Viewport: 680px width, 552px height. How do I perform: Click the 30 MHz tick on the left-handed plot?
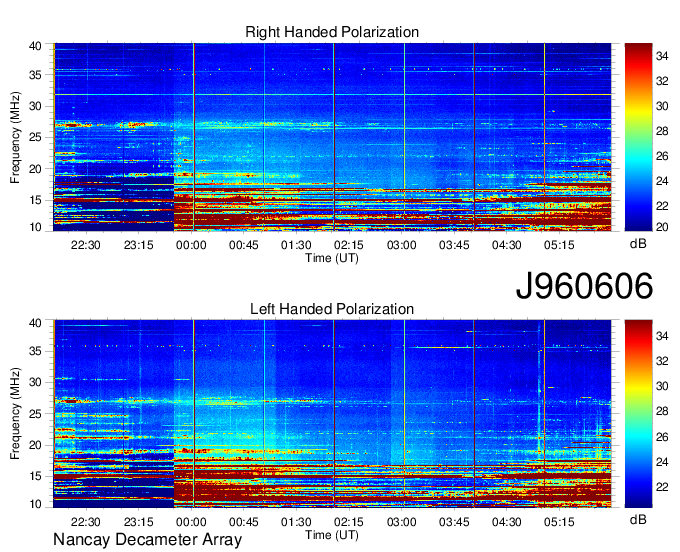pyautogui.click(x=35, y=382)
